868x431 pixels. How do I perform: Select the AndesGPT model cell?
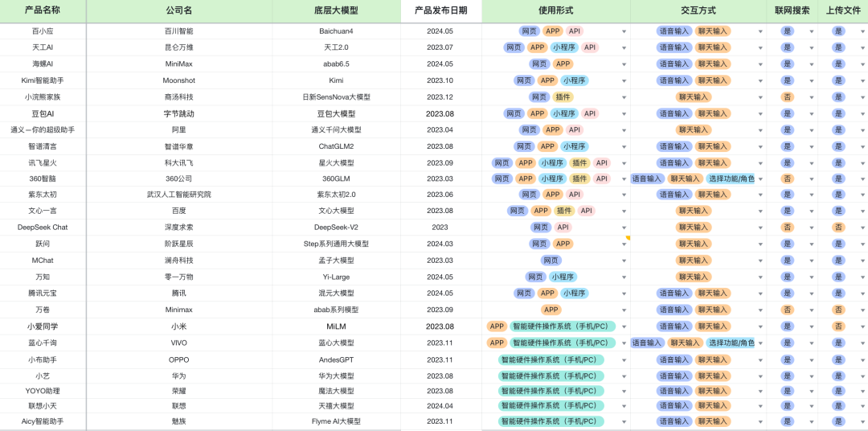click(336, 359)
